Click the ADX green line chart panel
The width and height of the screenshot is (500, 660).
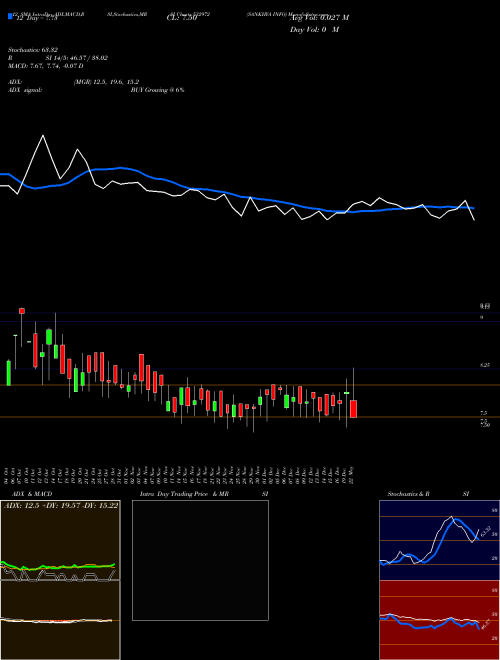(x=60, y=540)
